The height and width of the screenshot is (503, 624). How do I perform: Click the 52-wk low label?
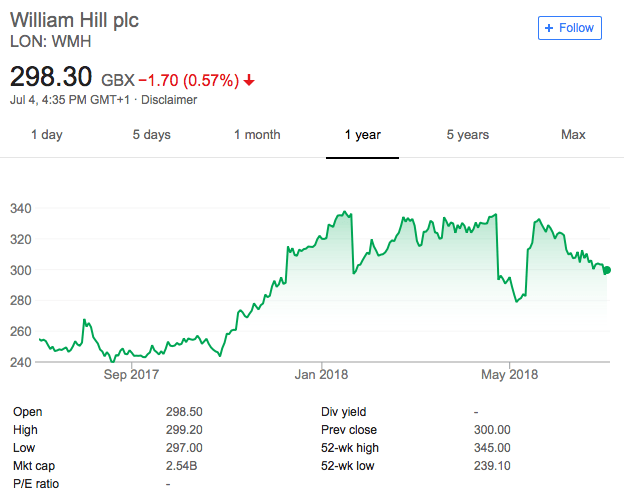347,466
